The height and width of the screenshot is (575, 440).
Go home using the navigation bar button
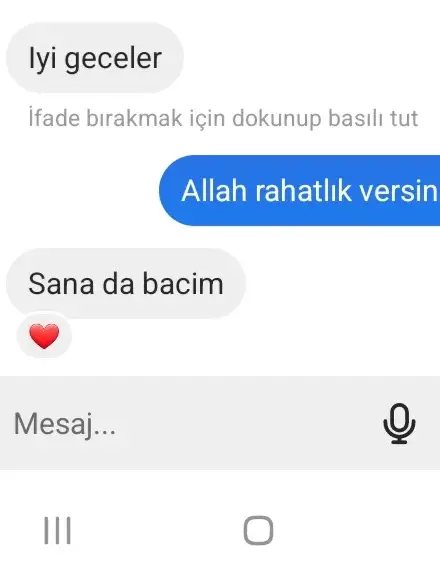pyautogui.click(x=258, y=530)
